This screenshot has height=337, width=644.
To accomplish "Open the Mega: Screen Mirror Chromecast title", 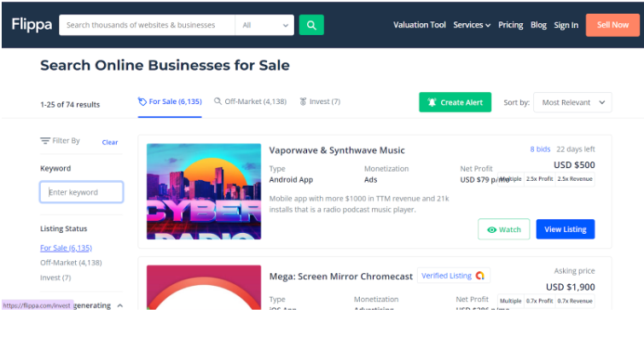I will [x=341, y=276].
